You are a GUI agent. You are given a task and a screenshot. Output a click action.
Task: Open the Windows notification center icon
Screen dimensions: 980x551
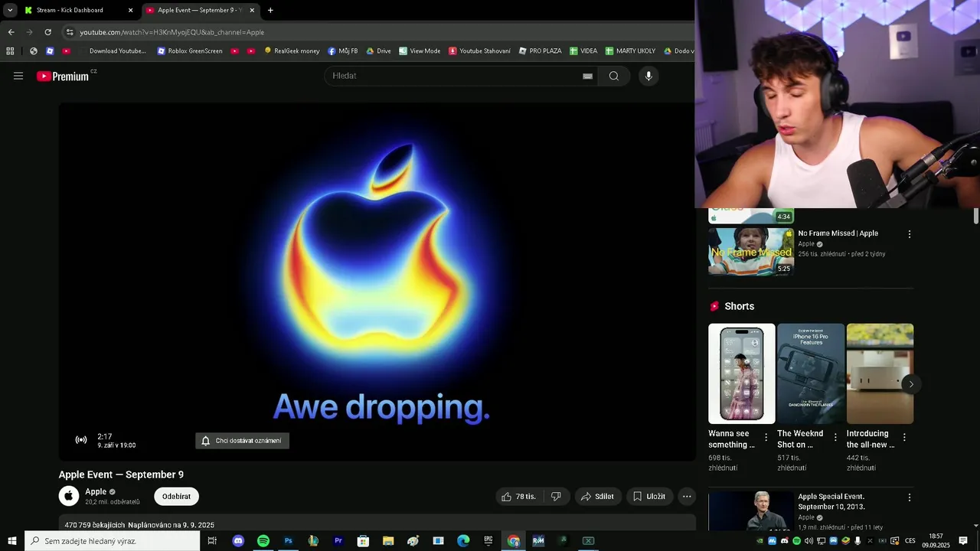coord(963,541)
